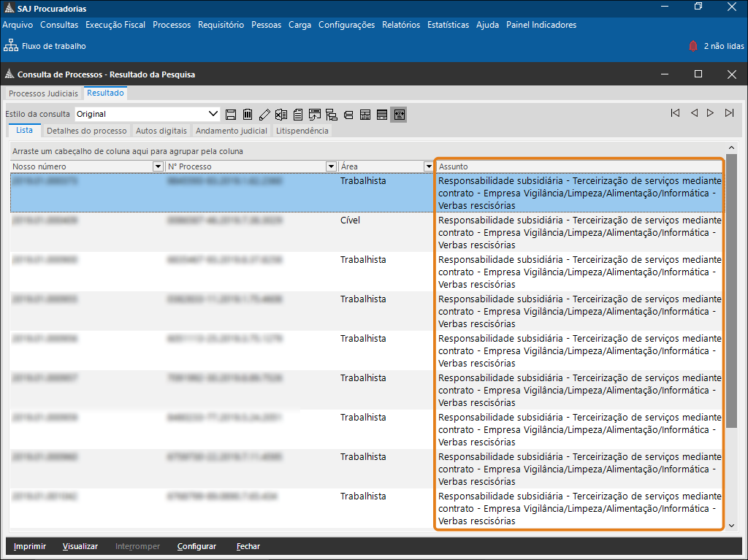
Task: Click the Excel export icon
Action: 281,115
